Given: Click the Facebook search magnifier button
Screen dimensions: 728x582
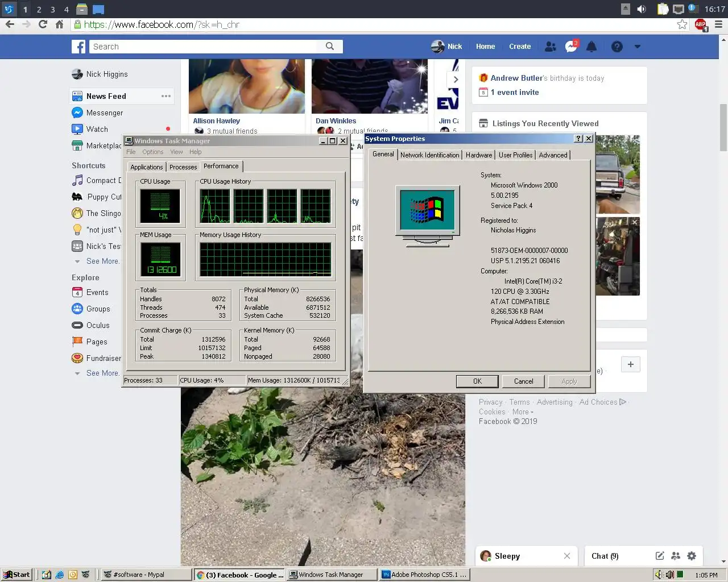Looking at the screenshot, I should 330,47.
